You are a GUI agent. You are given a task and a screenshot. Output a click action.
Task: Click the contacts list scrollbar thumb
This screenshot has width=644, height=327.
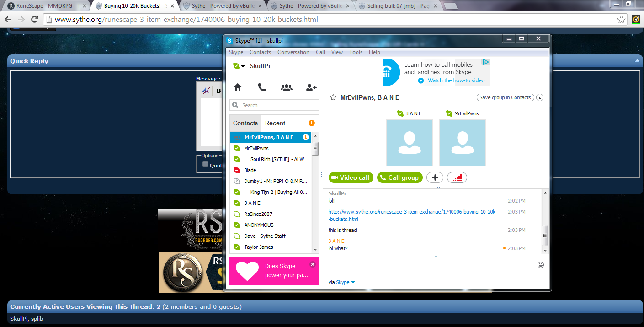[315, 149]
